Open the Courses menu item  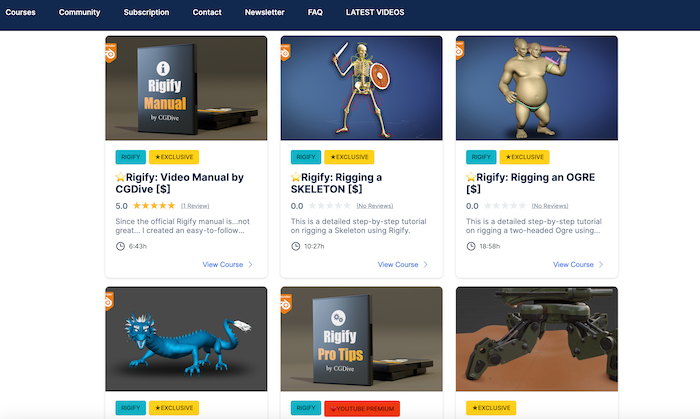click(21, 12)
